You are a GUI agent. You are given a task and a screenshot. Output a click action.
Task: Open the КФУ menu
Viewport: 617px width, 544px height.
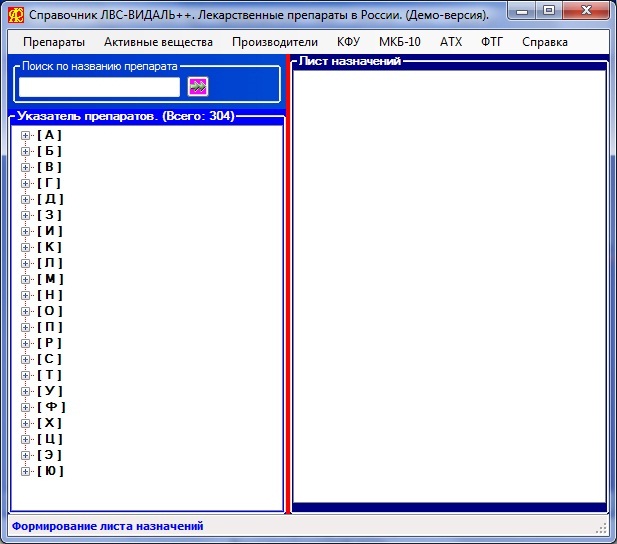point(348,42)
